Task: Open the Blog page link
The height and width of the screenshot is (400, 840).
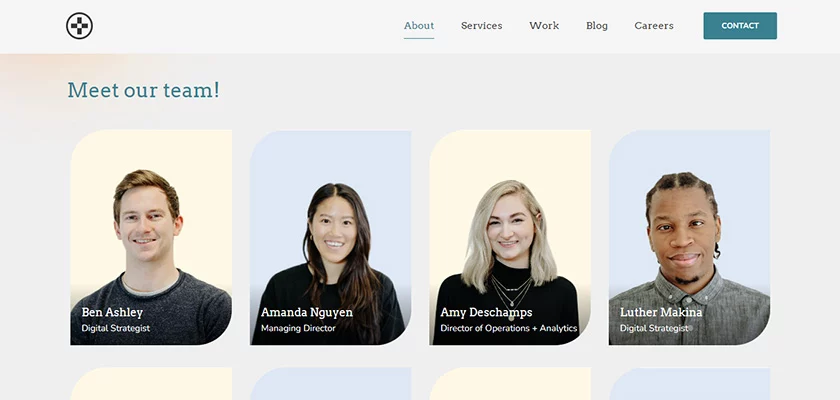Action: (597, 26)
